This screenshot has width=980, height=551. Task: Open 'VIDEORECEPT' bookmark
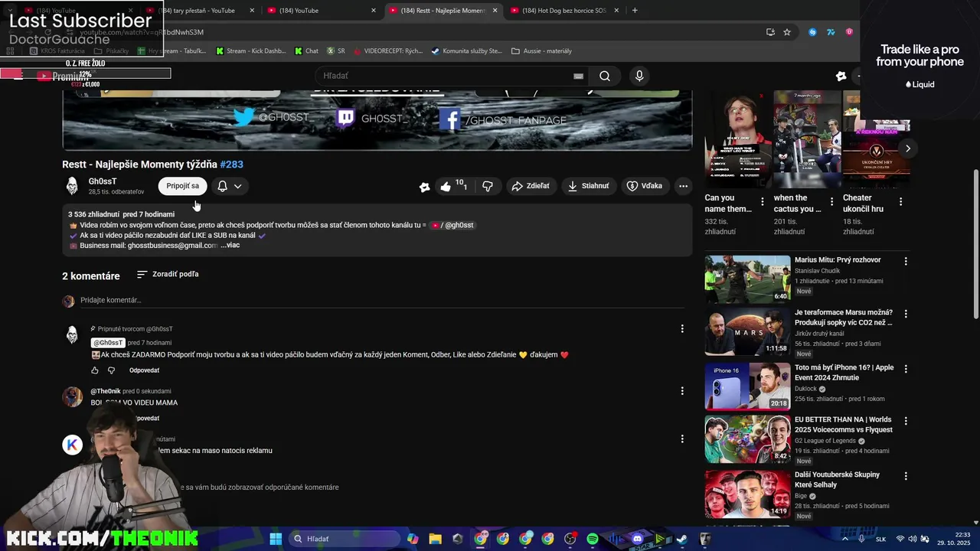[387, 51]
